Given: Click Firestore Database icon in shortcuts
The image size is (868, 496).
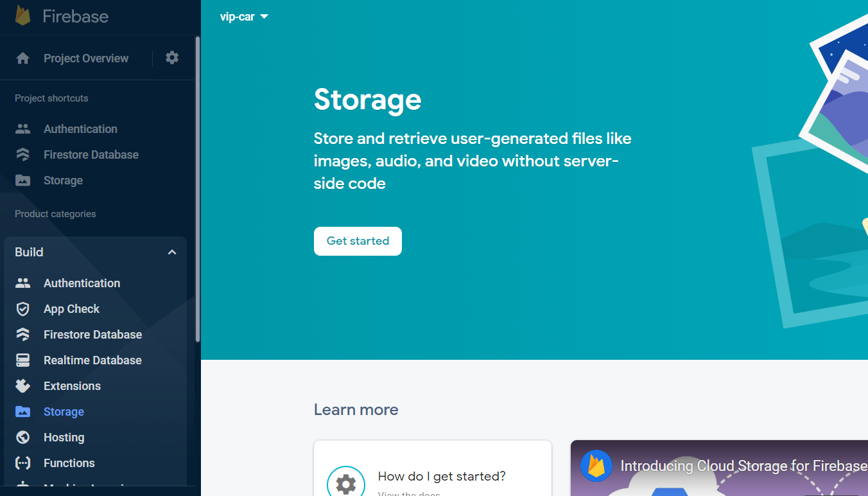Looking at the screenshot, I should [23, 155].
